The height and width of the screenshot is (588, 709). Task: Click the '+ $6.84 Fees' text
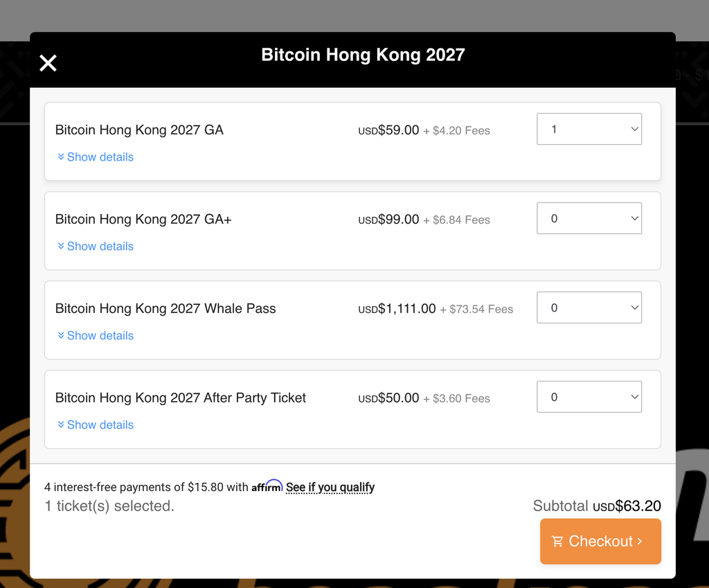[457, 220]
